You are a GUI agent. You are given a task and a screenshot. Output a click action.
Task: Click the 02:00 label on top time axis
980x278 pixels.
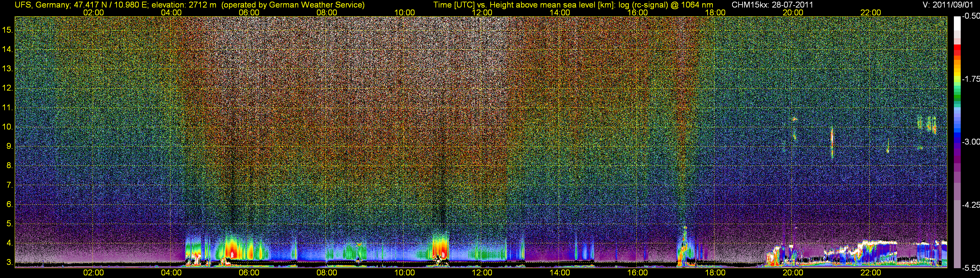pyautogui.click(x=93, y=12)
